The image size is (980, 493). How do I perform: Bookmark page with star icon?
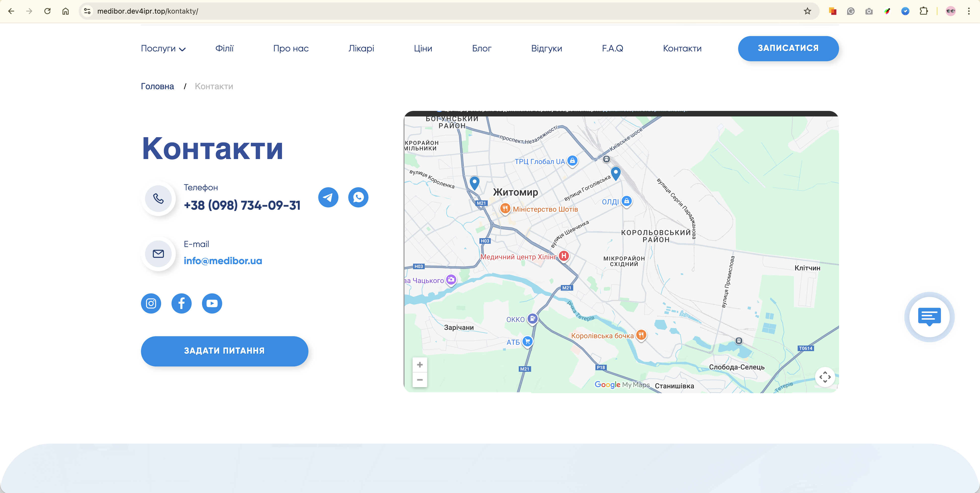[x=807, y=11]
